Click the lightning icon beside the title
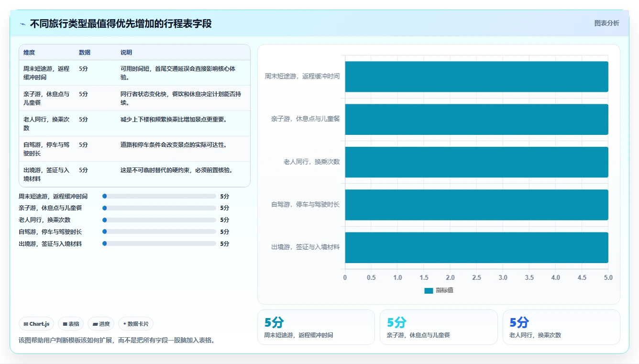Image resolution: width=639 pixels, height=364 pixels. pos(23,24)
